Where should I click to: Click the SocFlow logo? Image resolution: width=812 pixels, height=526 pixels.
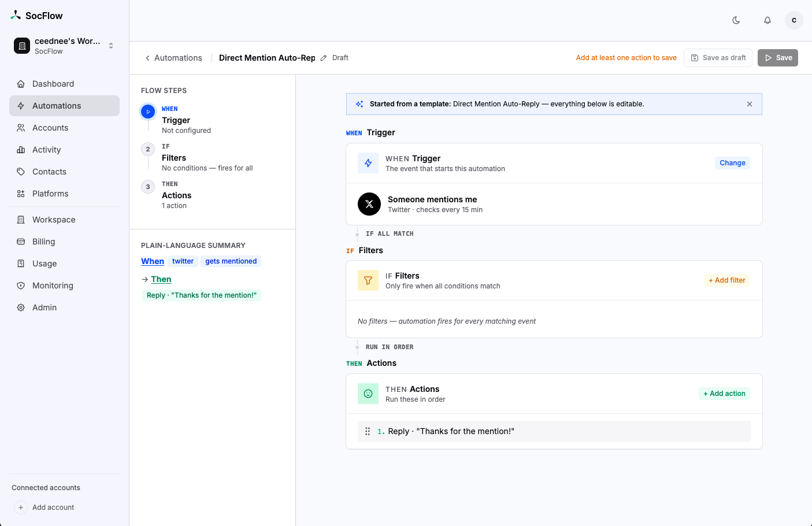(x=37, y=16)
